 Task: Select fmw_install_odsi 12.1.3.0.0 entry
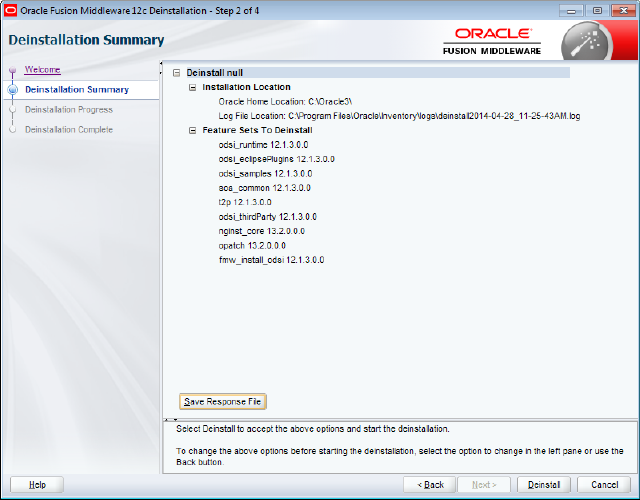click(x=271, y=260)
